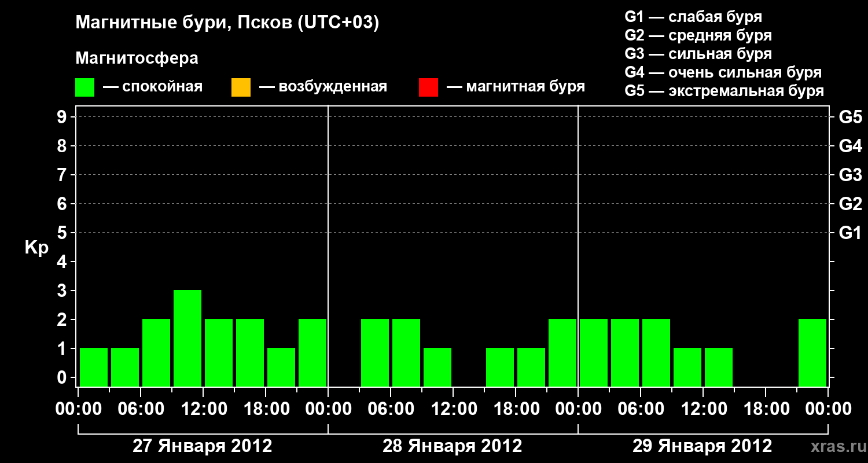The image size is (868, 463).
Task: Click the legend text '— магнитная буря'
Action: click(x=516, y=87)
